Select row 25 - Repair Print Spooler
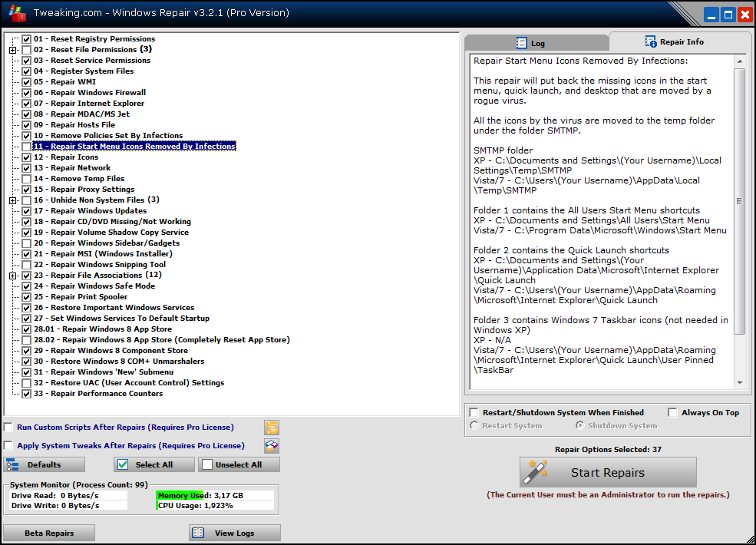Image resolution: width=756 pixels, height=545 pixels. point(81,297)
